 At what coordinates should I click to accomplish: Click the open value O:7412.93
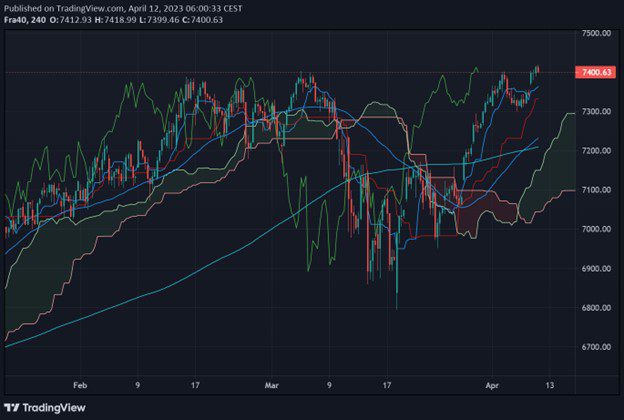tap(70, 20)
